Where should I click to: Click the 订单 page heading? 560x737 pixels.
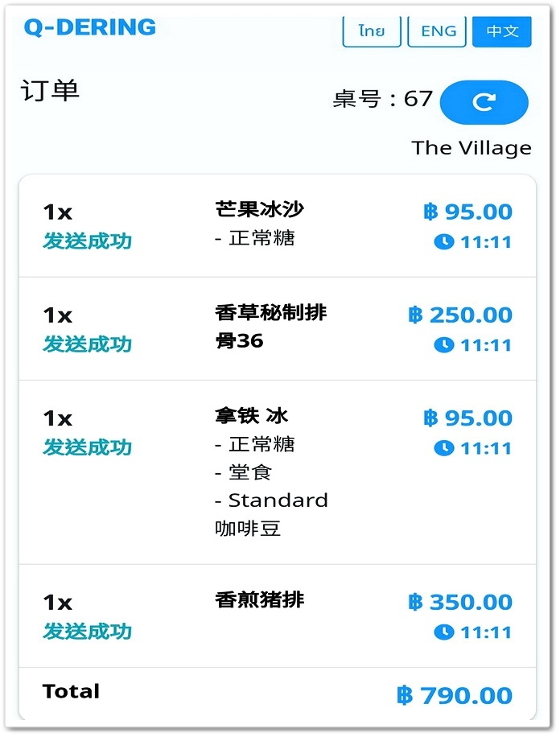[x=50, y=90]
